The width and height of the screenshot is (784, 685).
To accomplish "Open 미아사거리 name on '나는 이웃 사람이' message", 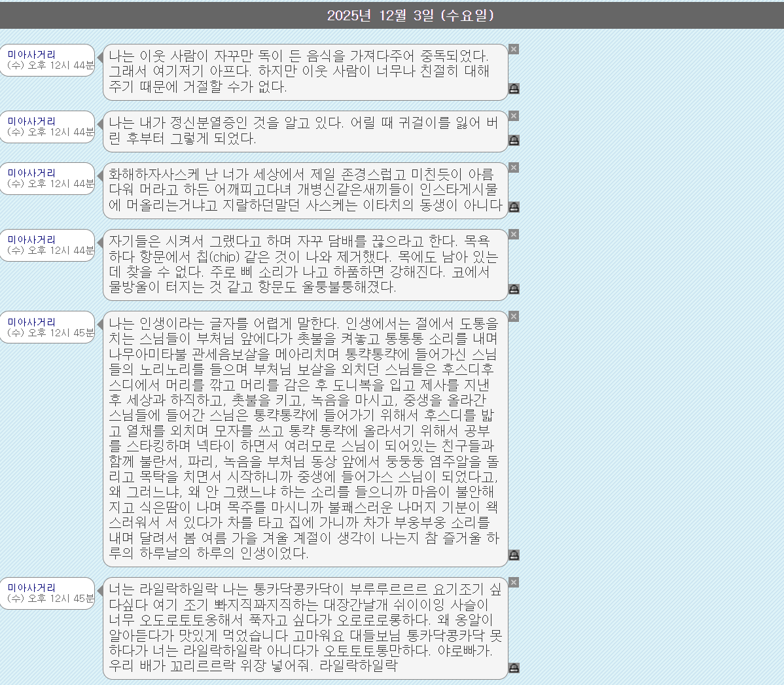I will (31, 54).
